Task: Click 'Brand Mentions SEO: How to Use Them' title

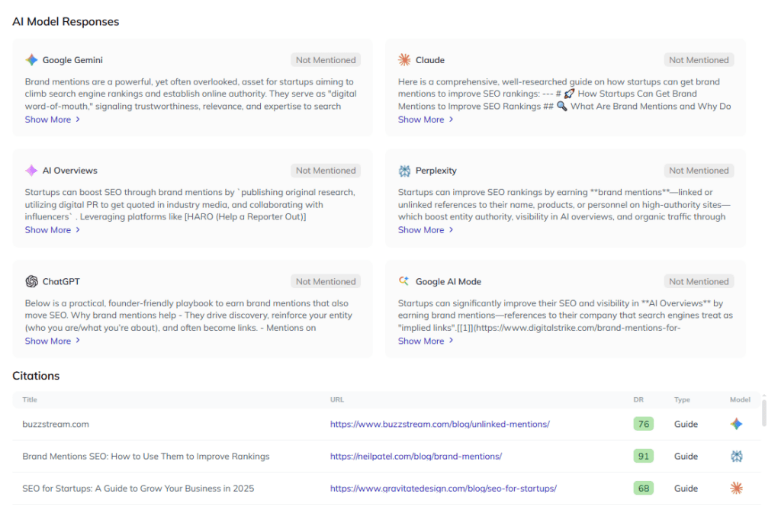Action: pos(146,457)
